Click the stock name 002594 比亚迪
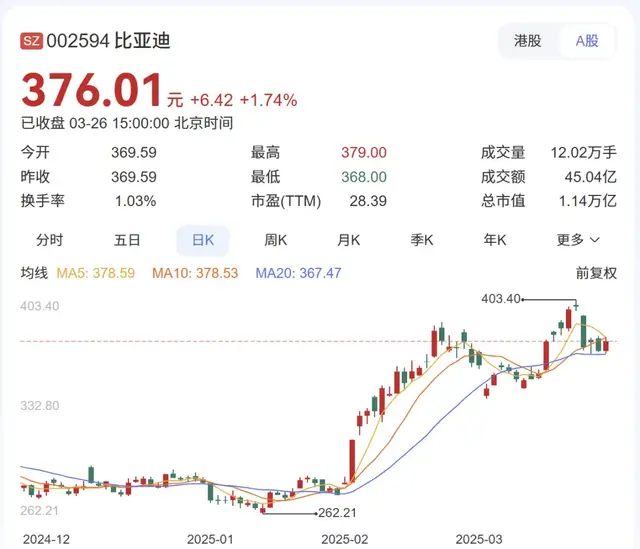 (x=108, y=41)
